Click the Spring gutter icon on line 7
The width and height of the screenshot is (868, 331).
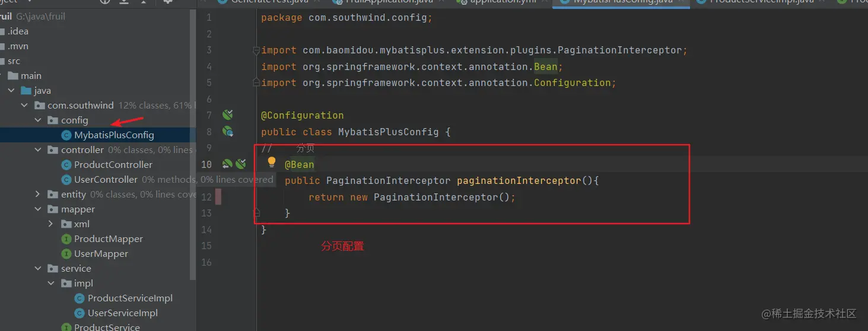[227, 115]
